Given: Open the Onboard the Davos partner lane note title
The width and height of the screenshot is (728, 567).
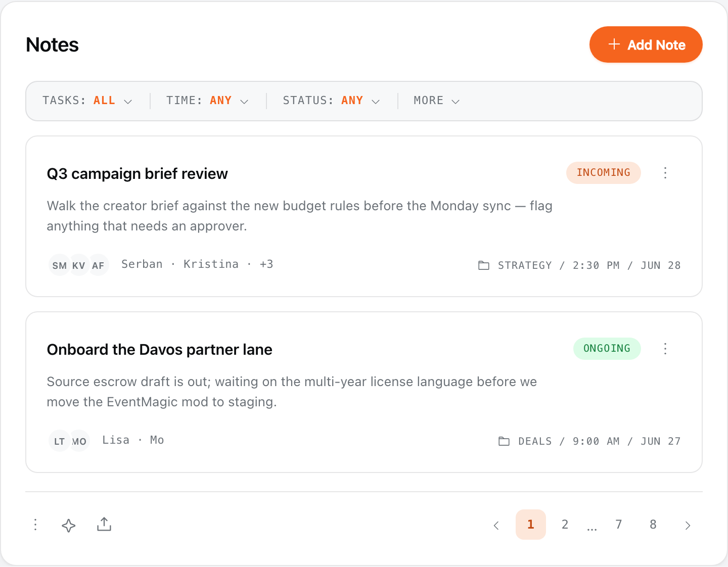Looking at the screenshot, I should tap(160, 350).
